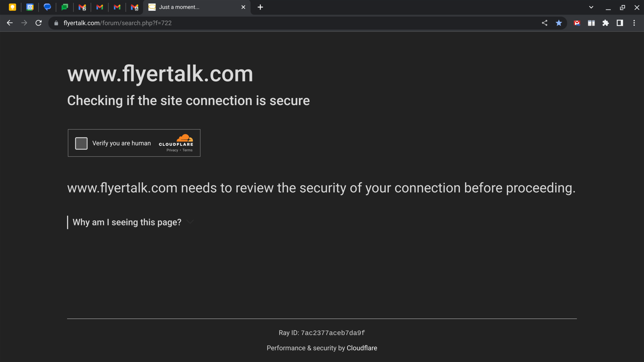Go back using the back arrow
The height and width of the screenshot is (362, 644).
pyautogui.click(x=10, y=23)
